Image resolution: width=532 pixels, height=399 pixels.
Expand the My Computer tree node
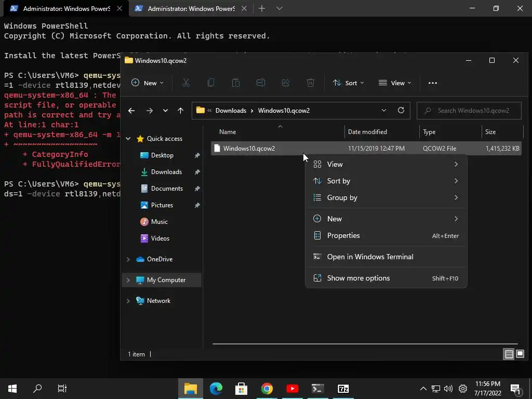coord(128,280)
